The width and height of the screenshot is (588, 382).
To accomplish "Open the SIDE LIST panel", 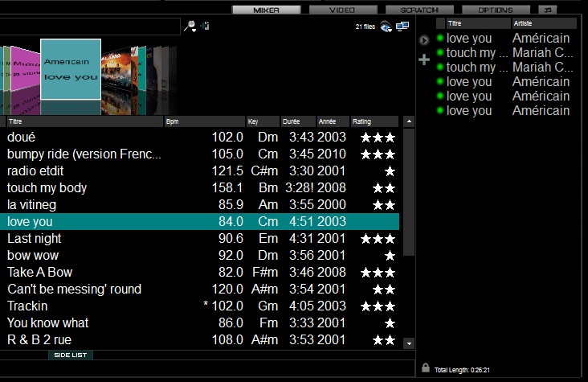I will [71, 355].
